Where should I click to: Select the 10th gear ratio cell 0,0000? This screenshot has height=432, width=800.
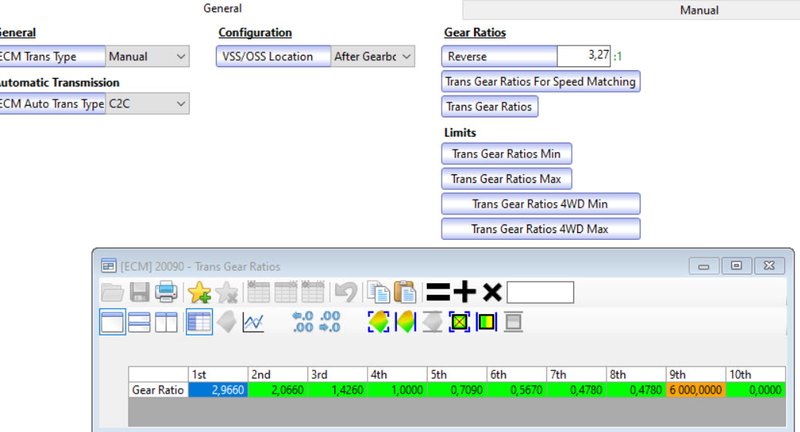[756, 390]
